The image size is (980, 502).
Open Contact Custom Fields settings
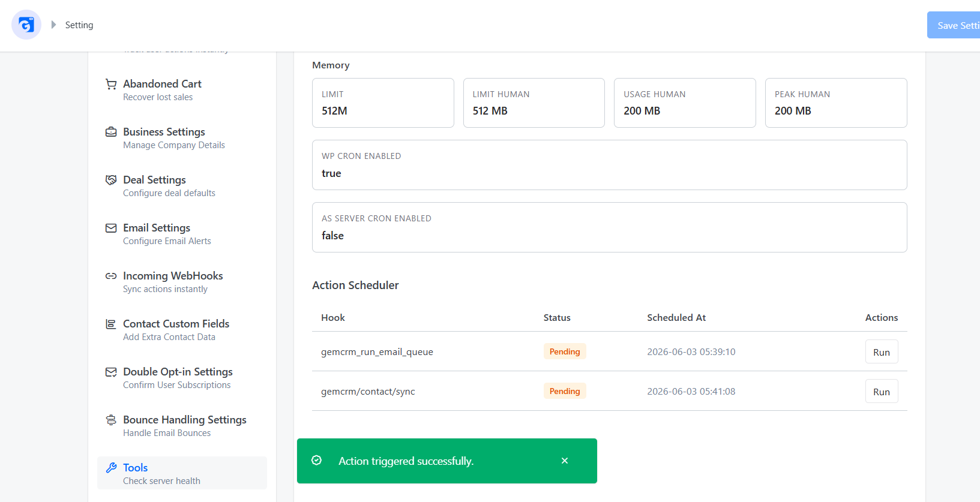[x=182, y=329]
